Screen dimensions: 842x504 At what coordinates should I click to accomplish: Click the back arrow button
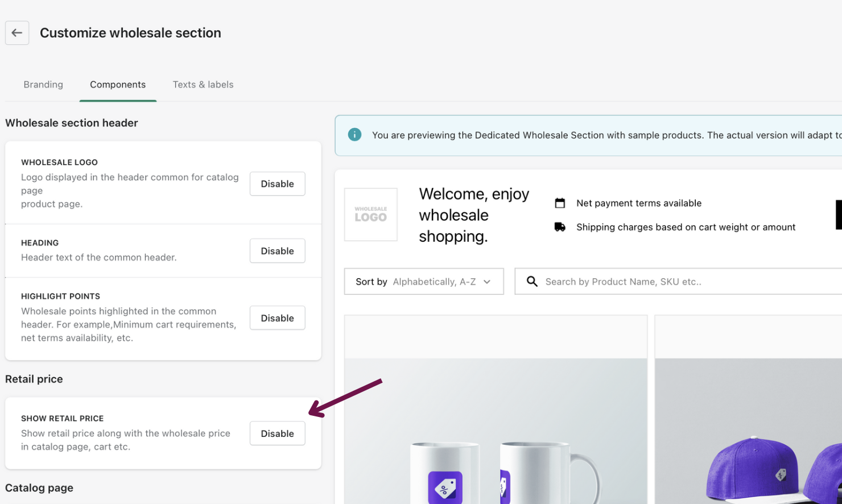pyautogui.click(x=17, y=33)
